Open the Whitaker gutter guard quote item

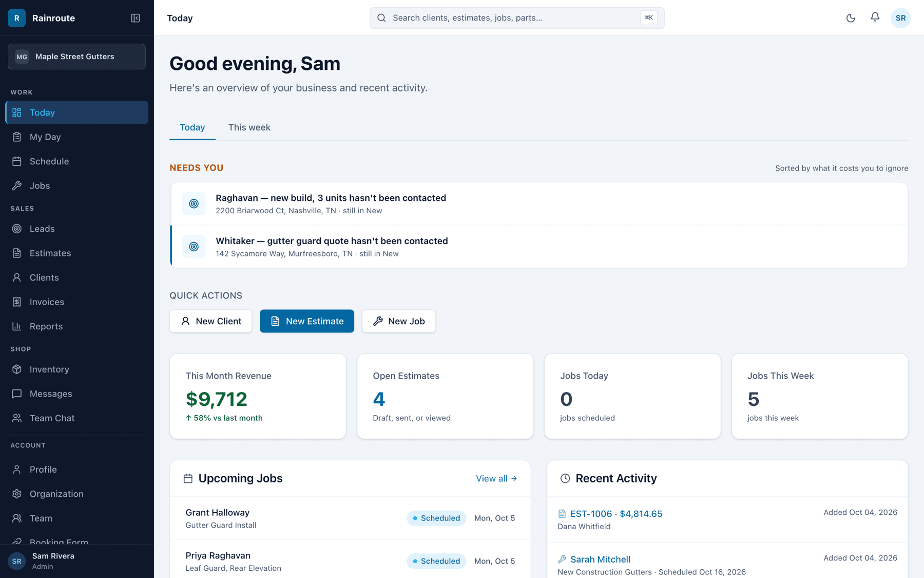coord(539,247)
